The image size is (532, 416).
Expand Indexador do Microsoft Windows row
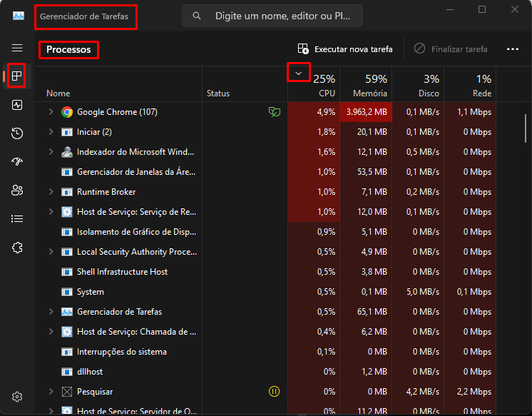pos(51,152)
